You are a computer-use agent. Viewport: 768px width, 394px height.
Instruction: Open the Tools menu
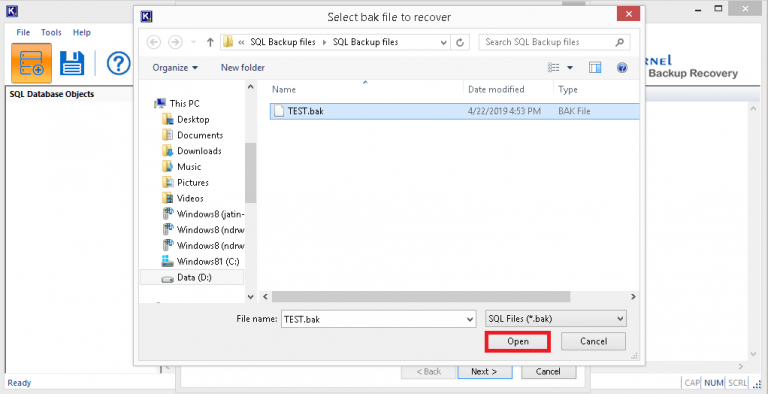[51, 32]
